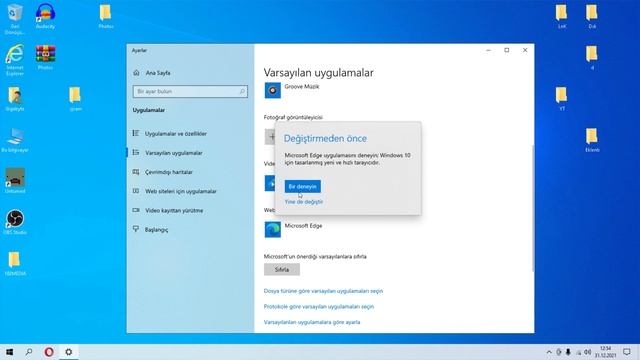Open the notification center icon
The image size is (640, 360).
[627, 352]
